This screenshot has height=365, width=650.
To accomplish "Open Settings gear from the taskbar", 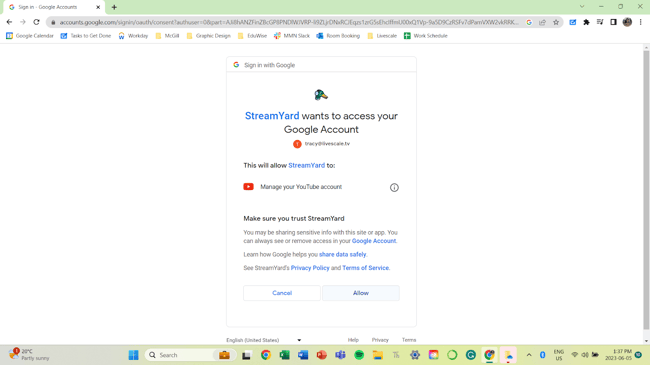I will (415, 355).
